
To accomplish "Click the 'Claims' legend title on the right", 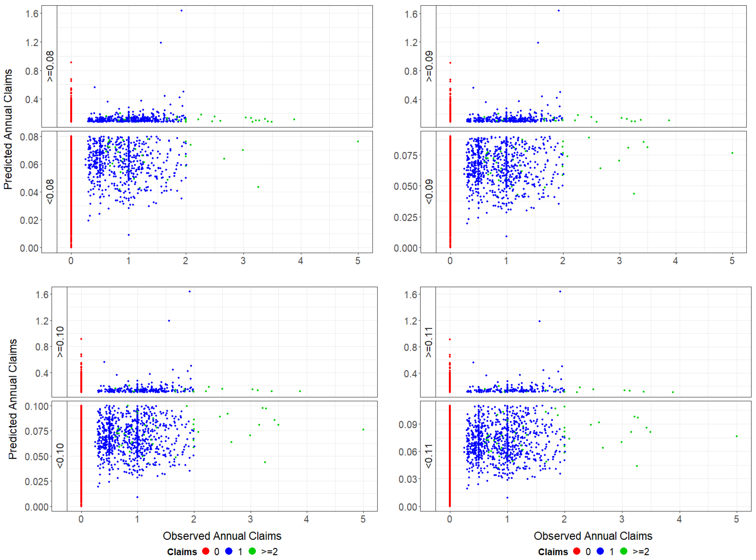I will [x=553, y=552].
